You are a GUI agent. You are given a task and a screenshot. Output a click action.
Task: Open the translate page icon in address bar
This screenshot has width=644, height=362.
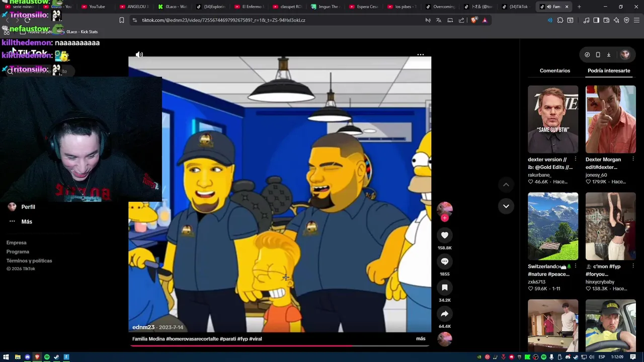439,20
